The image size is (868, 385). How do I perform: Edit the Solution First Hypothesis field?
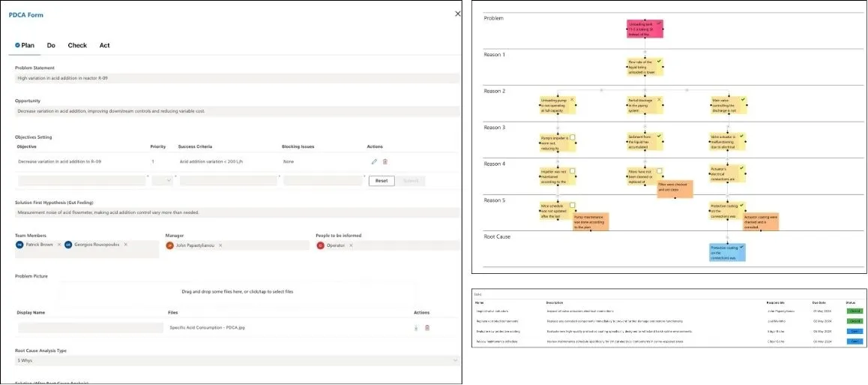(x=237, y=212)
